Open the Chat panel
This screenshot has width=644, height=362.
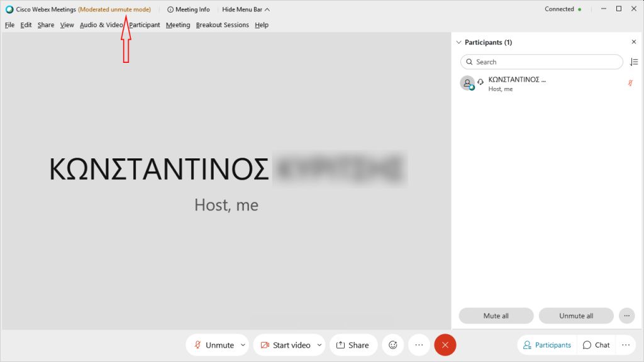tap(596, 344)
